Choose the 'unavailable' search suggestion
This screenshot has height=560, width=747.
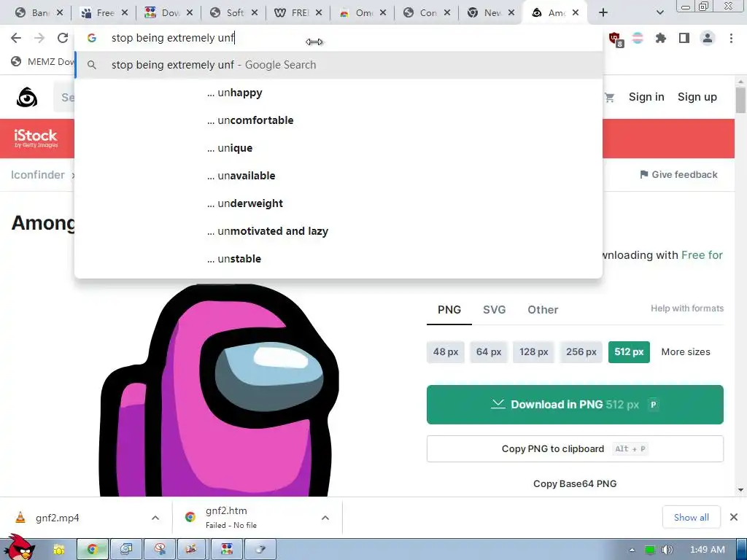tap(338, 176)
